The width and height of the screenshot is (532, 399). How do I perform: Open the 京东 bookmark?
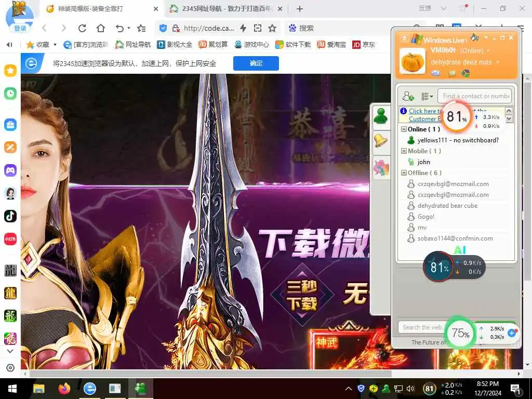point(364,45)
